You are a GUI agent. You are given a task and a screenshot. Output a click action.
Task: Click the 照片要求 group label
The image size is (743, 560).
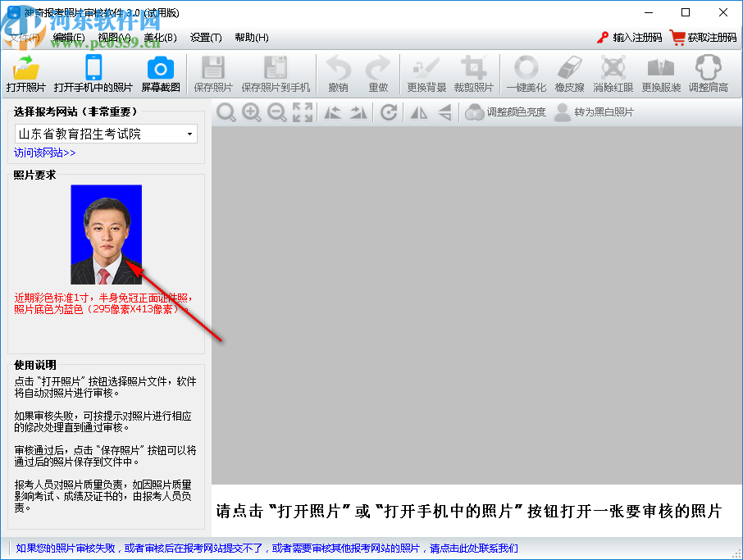(34, 175)
